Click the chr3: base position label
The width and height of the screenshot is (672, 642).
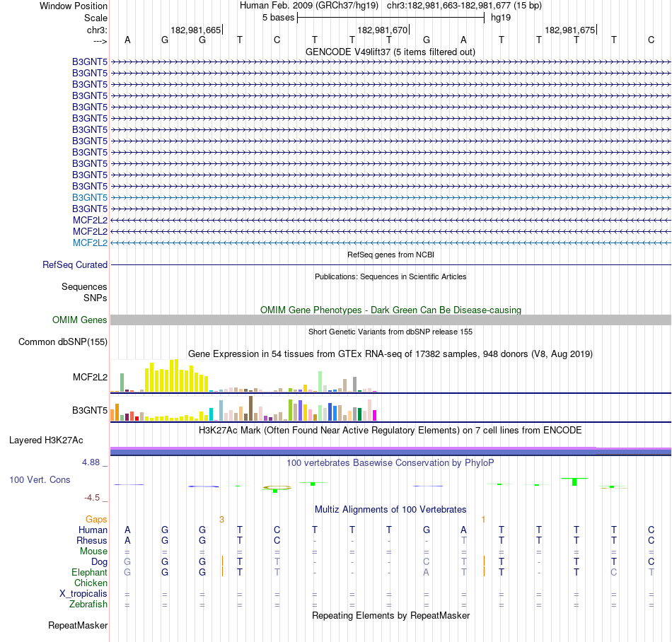tap(97, 30)
